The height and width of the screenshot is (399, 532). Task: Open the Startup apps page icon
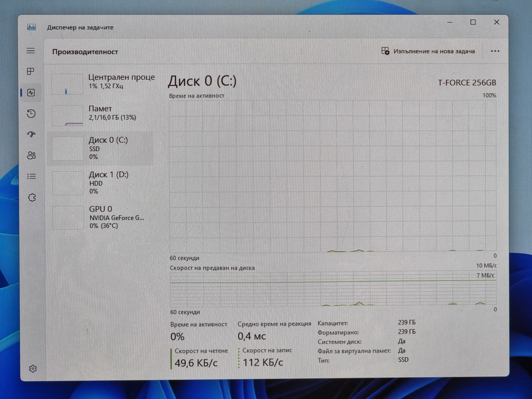point(31,134)
